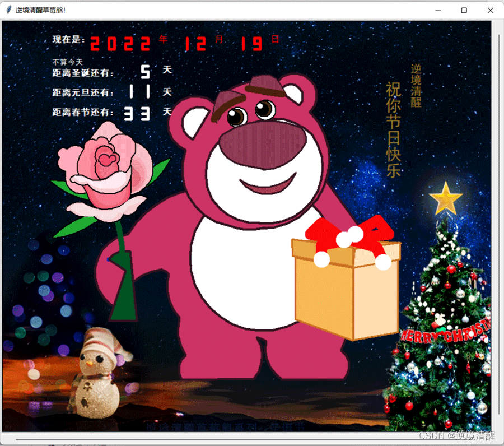Viewport: 504px width, 446px height.
Task: Click the red day digits 19
Action: [x=251, y=44]
